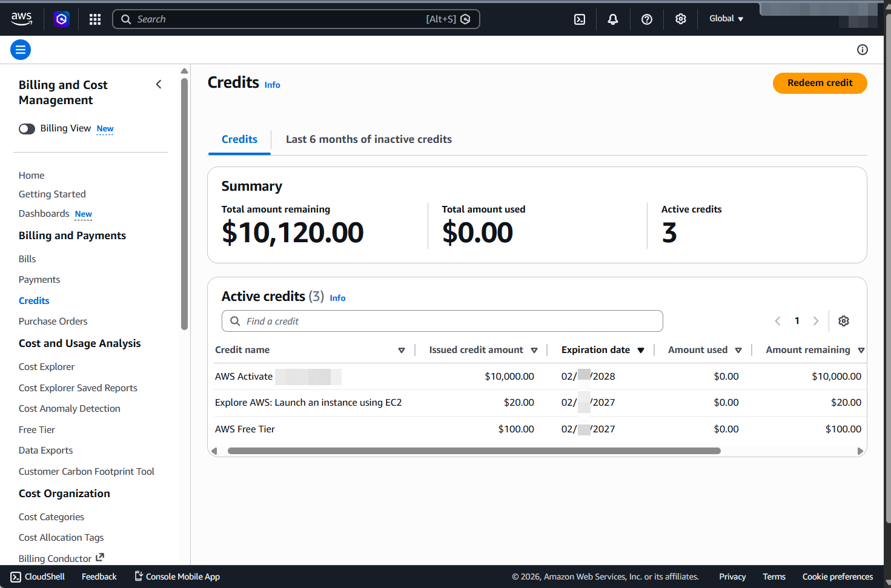Open the notifications bell

pyautogui.click(x=613, y=19)
